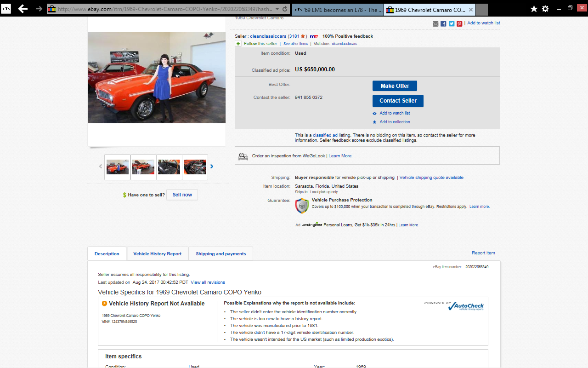This screenshot has height=368, width=588.
Task: Open Vehicle Purchase Protection 'Learn more' link
Action: coord(479,207)
